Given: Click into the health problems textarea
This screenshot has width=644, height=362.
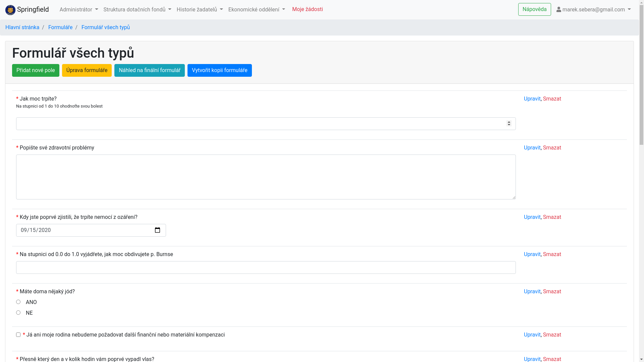Looking at the screenshot, I should (x=266, y=177).
